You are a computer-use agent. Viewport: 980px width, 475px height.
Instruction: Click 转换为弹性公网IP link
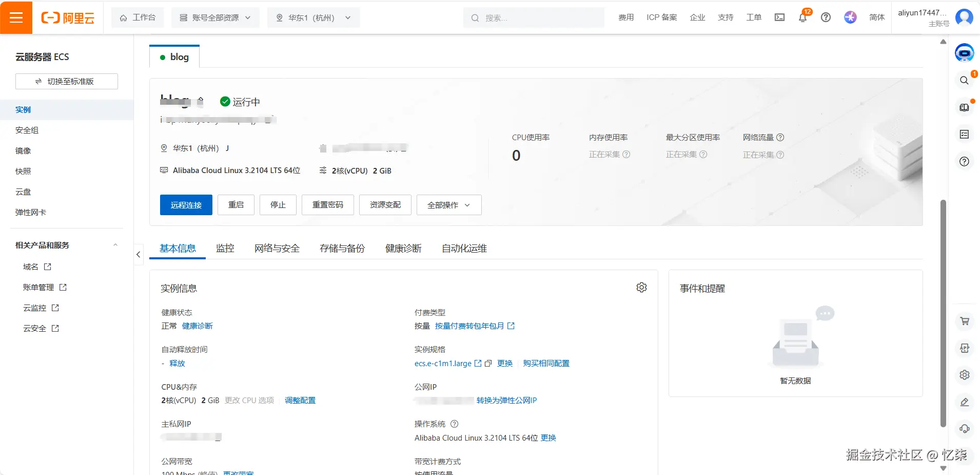click(506, 401)
